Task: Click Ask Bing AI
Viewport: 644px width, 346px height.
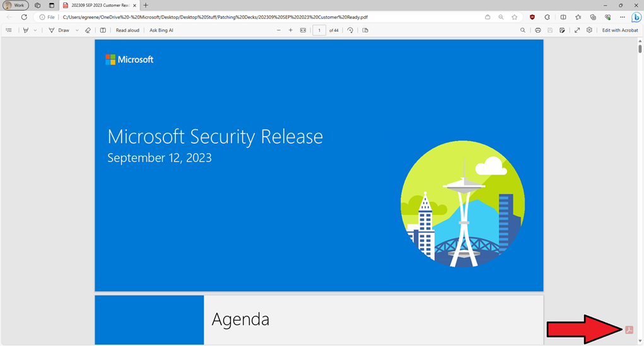Action: click(161, 30)
